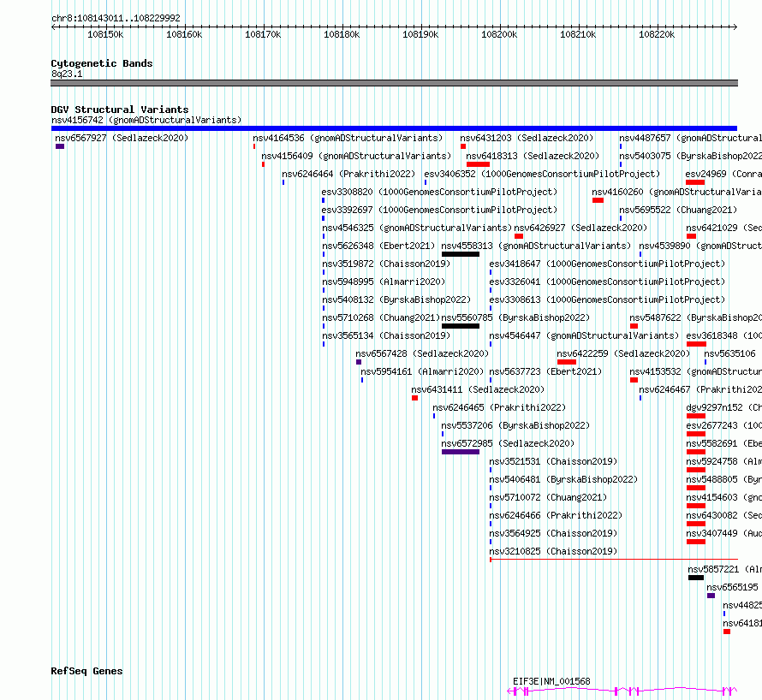Image resolution: width=762 pixels, height=700 pixels.
Task: Click the 8q23.1 cytogenetic band bar
Action: (x=394, y=83)
